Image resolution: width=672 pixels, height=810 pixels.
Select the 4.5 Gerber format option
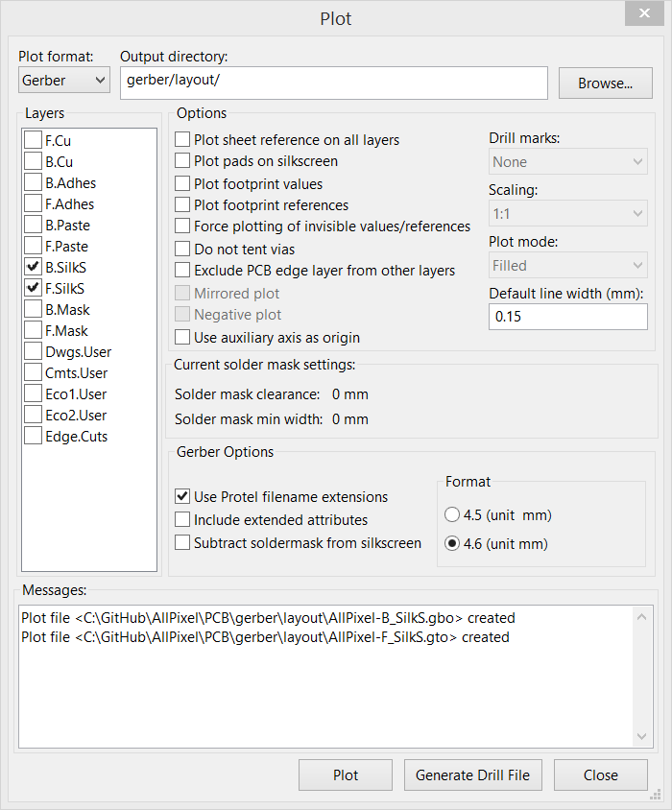(x=452, y=514)
